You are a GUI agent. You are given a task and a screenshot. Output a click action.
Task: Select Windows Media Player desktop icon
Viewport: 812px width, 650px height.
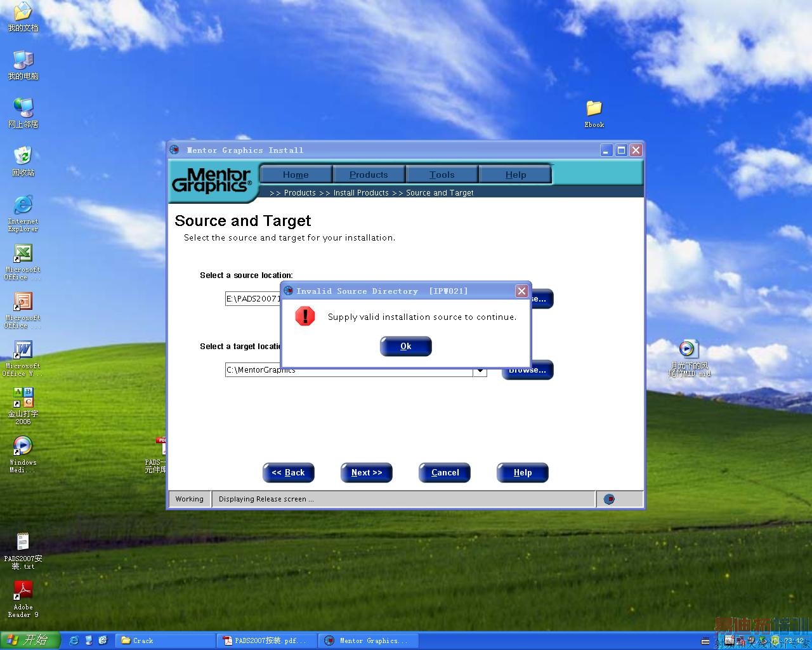(23, 455)
